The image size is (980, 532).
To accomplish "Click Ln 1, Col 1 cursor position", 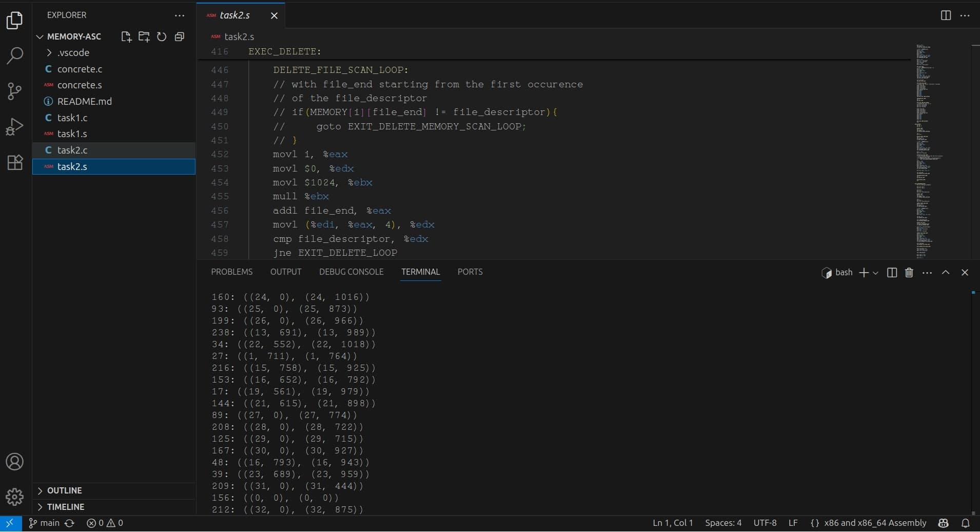I will pyautogui.click(x=673, y=523).
